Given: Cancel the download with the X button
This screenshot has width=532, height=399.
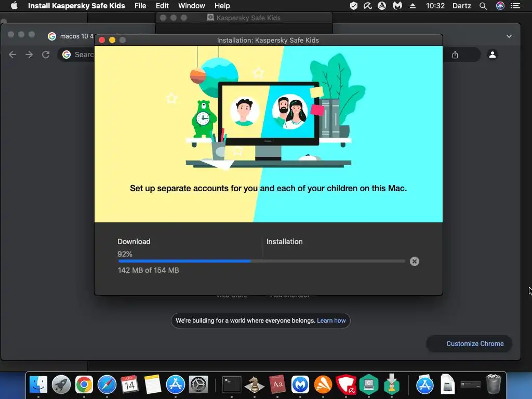Looking at the screenshot, I should tap(414, 261).
